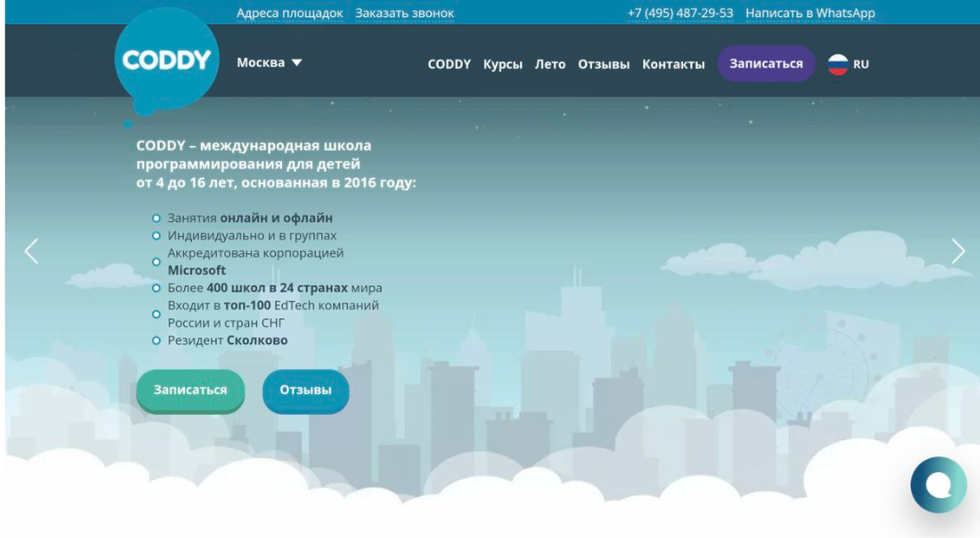This screenshot has width=980, height=538.
Task: Click the triangle arrow beside Москва
Action: (x=297, y=63)
